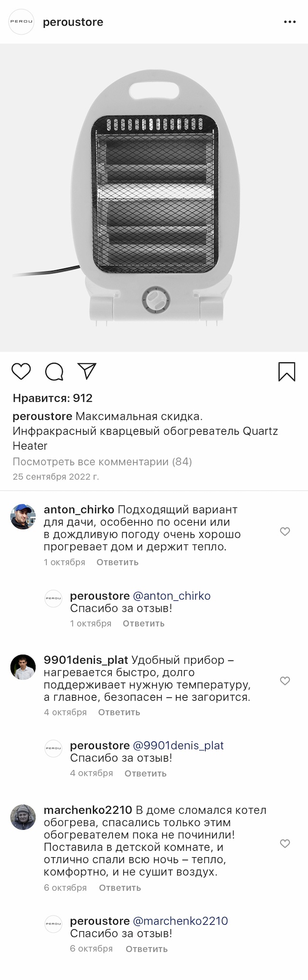This screenshot has height=980, width=308.
Task: View who liked: Нравится: 912
Action: pyautogui.click(x=52, y=398)
